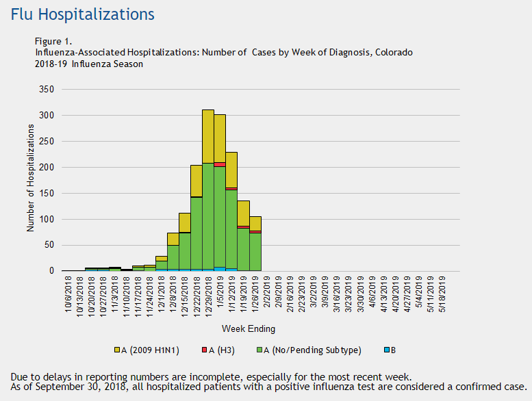
Task: Click the yellow segment of the 1/5/2019 bar
Action: (x=220, y=138)
